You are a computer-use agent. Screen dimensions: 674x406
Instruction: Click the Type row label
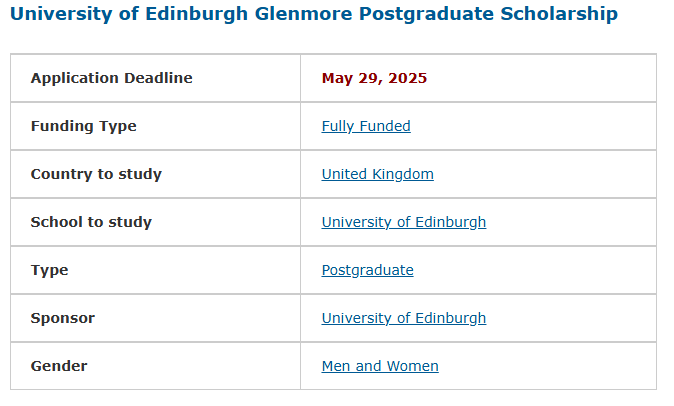49,270
